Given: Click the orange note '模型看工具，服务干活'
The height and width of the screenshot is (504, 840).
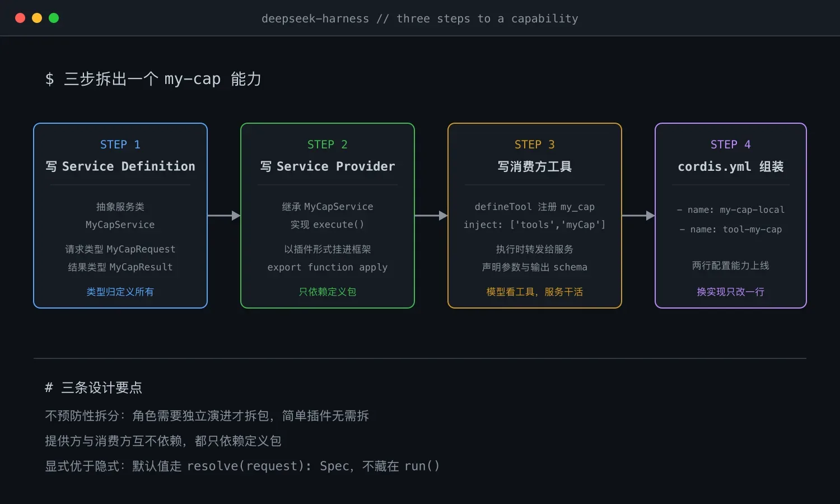Looking at the screenshot, I should point(535,292).
